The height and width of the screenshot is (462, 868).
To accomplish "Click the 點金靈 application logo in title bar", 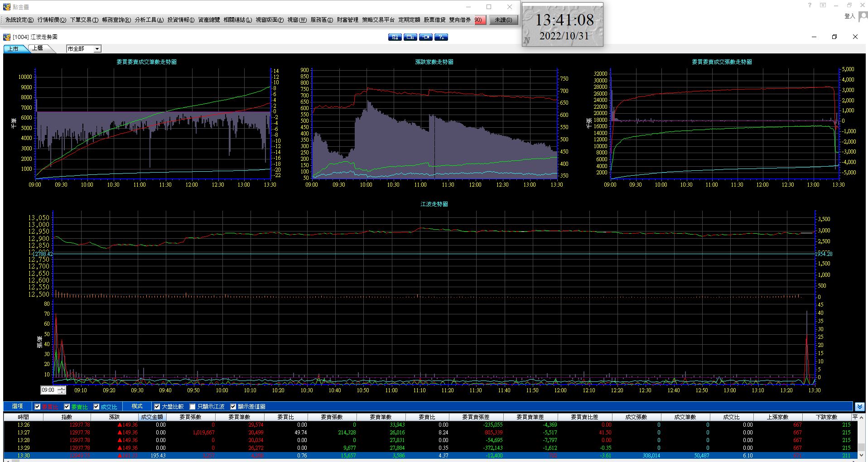I will (x=7, y=7).
